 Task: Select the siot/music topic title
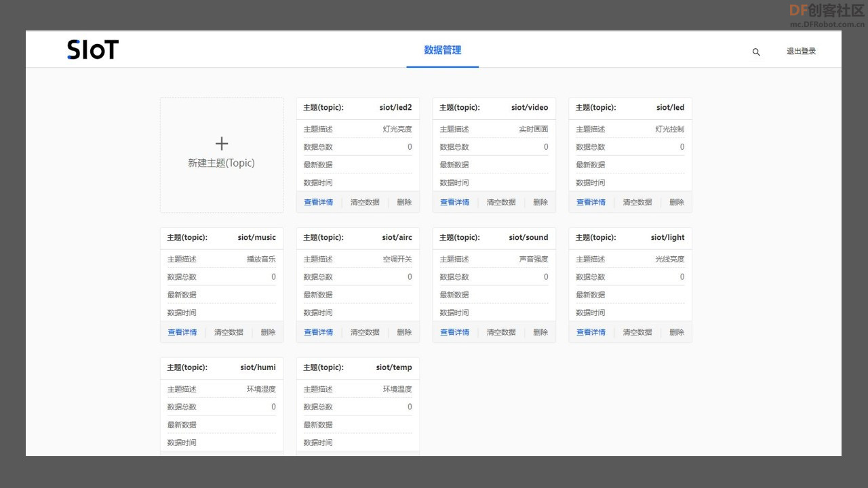(x=257, y=237)
